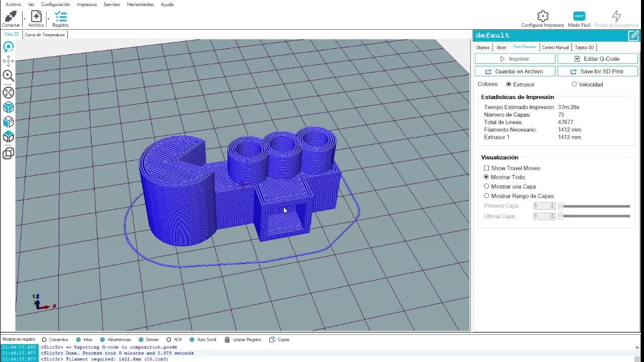Open the Herramientas menu
The width and height of the screenshot is (644, 362).
(140, 5)
